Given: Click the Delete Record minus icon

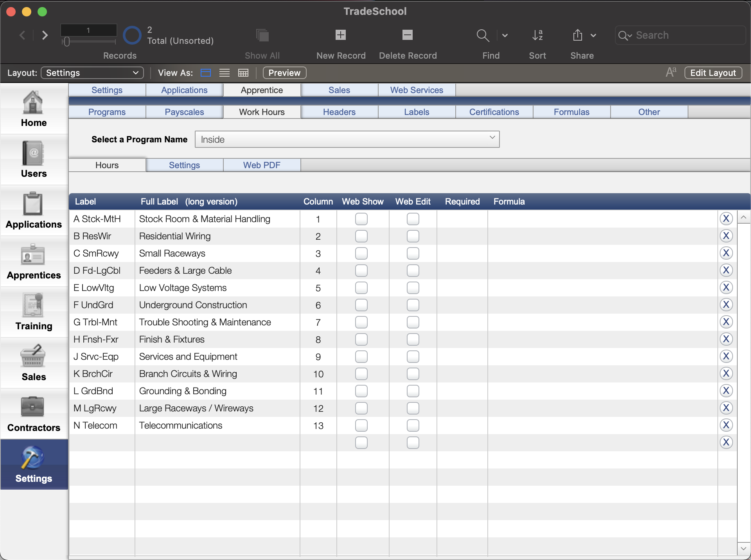Looking at the screenshot, I should [408, 35].
